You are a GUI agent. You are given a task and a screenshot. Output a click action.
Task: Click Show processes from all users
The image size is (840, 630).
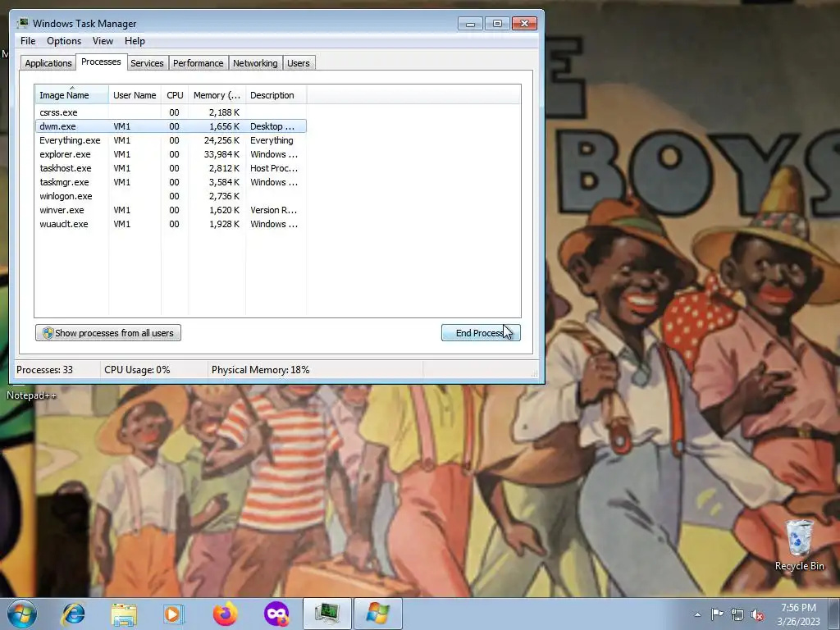click(x=108, y=333)
